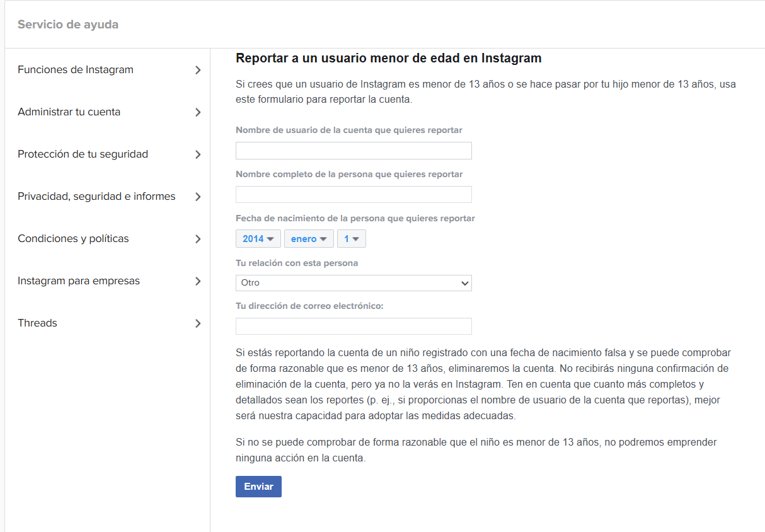Focus the Nombre de usuario input field

pyautogui.click(x=354, y=151)
